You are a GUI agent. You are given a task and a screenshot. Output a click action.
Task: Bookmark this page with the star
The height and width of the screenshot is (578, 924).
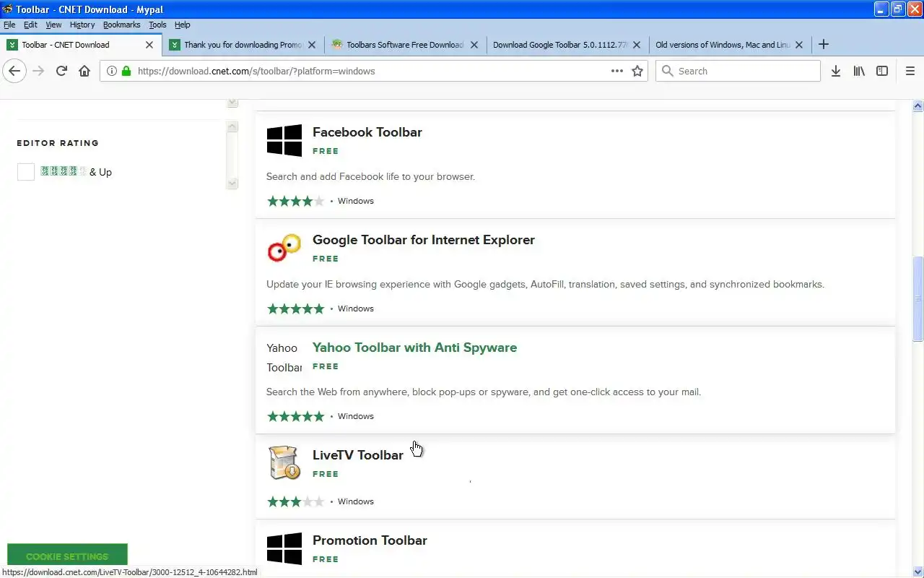pyautogui.click(x=637, y=71)
